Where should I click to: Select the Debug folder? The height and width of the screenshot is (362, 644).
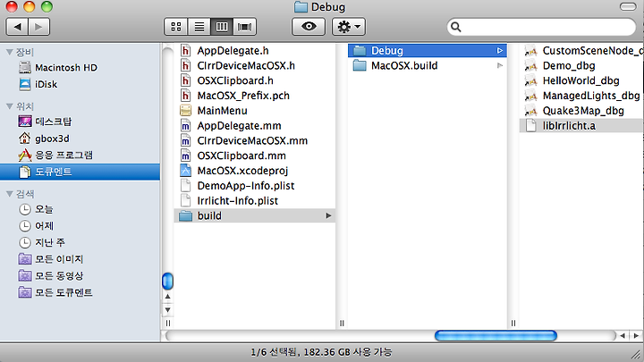pyautogui.click(x=428, y=50)
